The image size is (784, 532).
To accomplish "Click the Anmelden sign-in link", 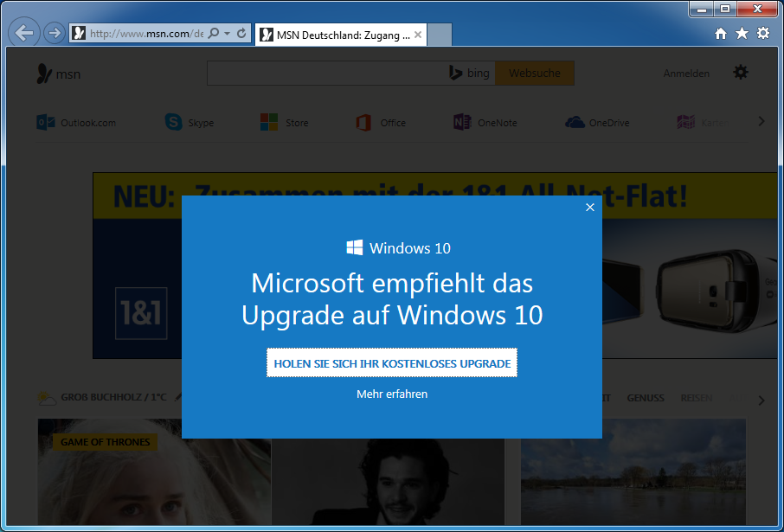I will (x=686, y=74).
